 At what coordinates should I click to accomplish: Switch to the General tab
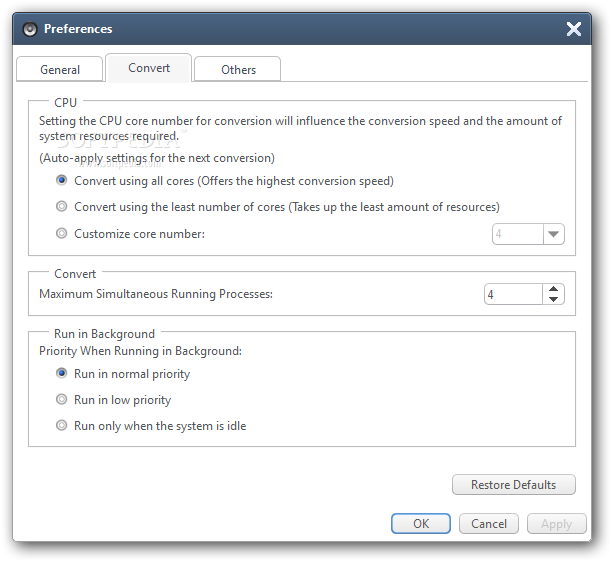60,69
